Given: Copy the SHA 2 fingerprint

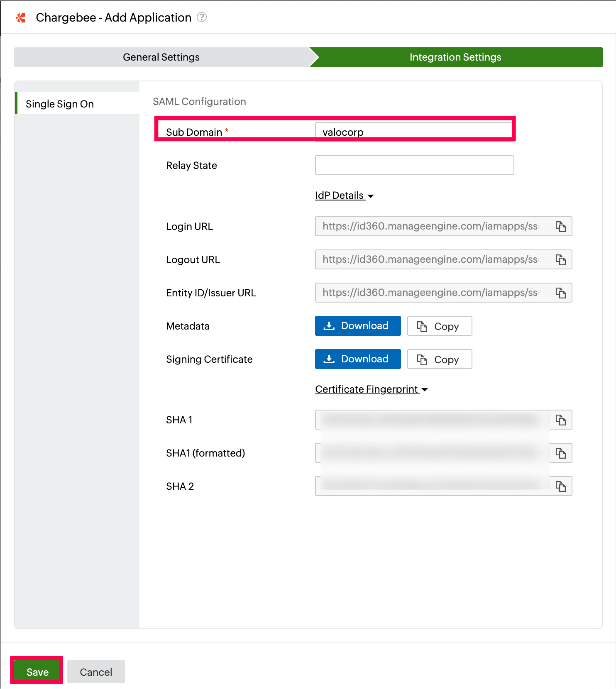Looking at the screenshot, I should pos(561,486).
